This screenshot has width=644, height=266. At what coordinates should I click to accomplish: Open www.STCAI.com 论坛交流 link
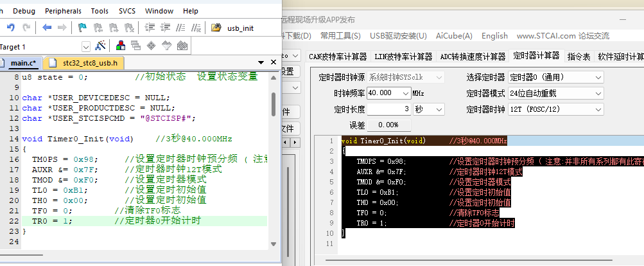click(x=563, y=36)
